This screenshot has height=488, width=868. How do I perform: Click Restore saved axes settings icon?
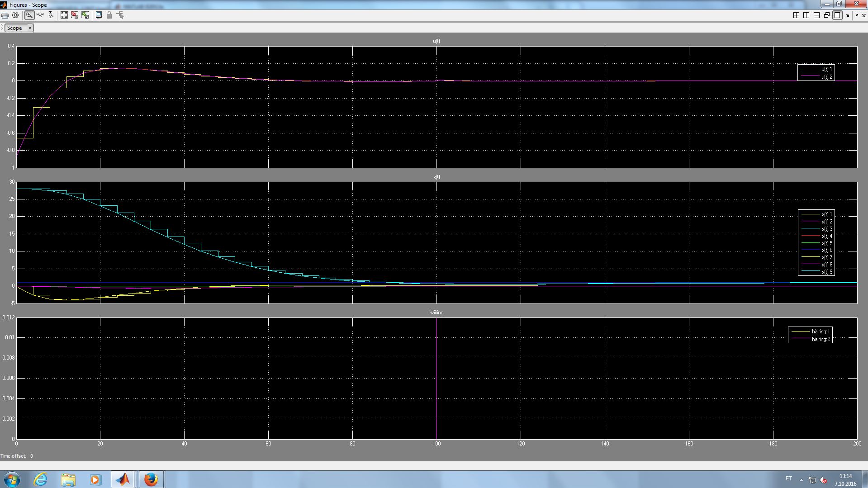(x=85, y=15)
